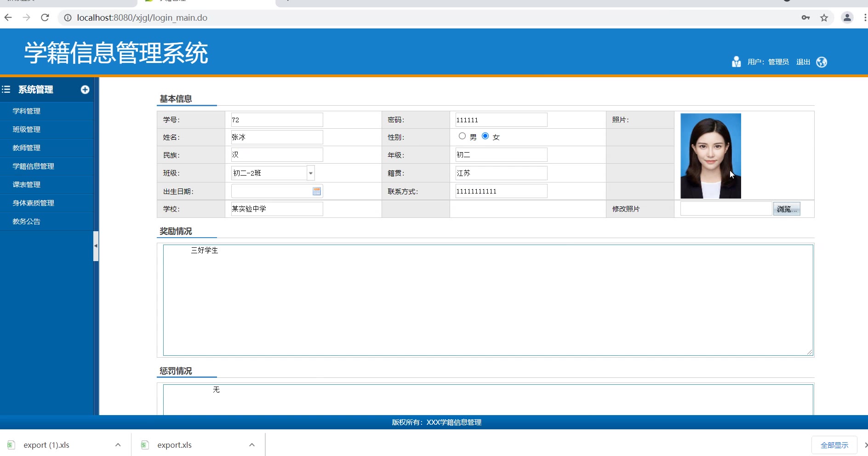Select the 女 gender radio button
Viewport: 868px width, 456px height.
click(x=485, y=136)
